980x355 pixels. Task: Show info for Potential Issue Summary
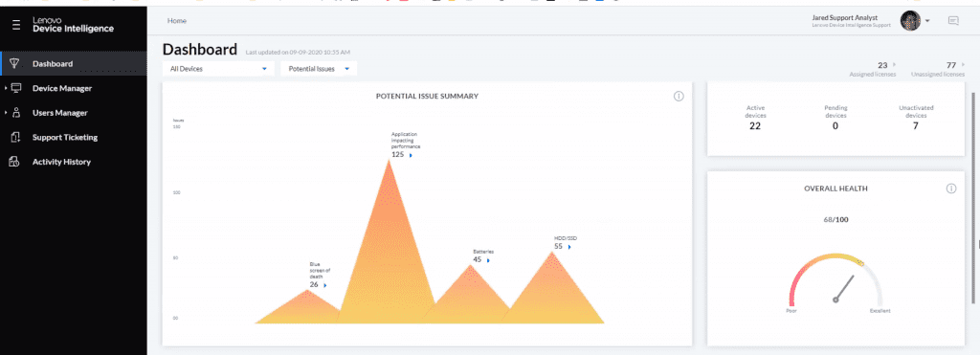[x=679, y=97]
